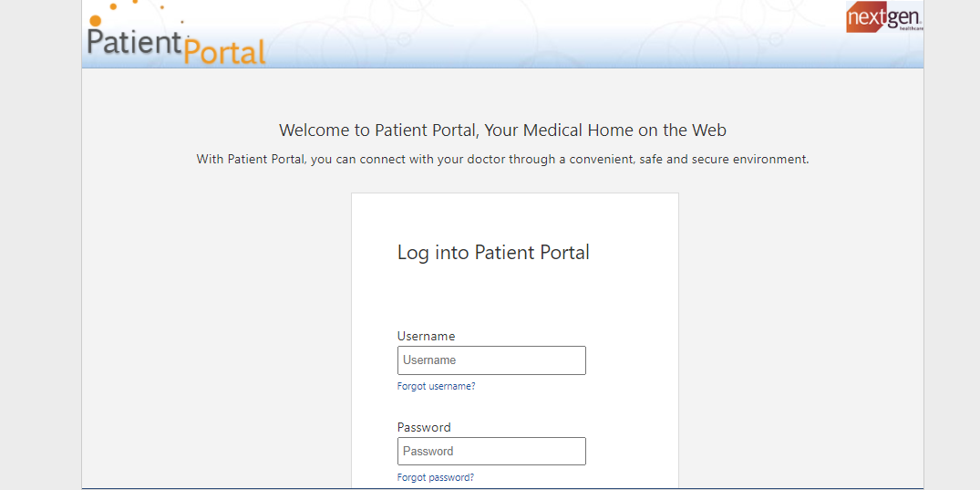980x490 pixels.
Task: Focus the Username input field
Action: pos(491,360)
